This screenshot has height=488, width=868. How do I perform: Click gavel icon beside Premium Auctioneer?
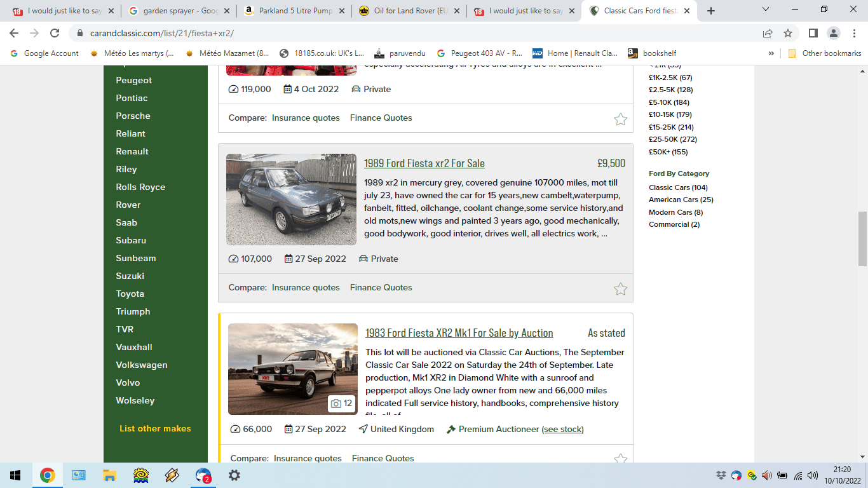[x=451, y=429]
